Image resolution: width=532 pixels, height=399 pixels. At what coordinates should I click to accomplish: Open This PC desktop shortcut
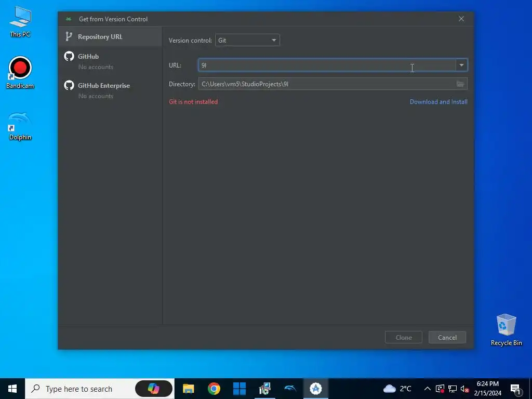(20, 22)
